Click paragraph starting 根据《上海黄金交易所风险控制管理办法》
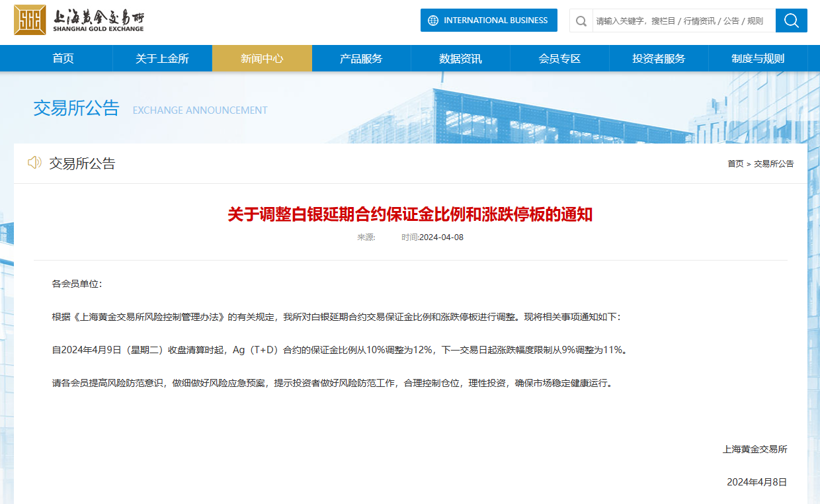Image resolution: width=820 pixels, height=504 pixels. point(337,317)
